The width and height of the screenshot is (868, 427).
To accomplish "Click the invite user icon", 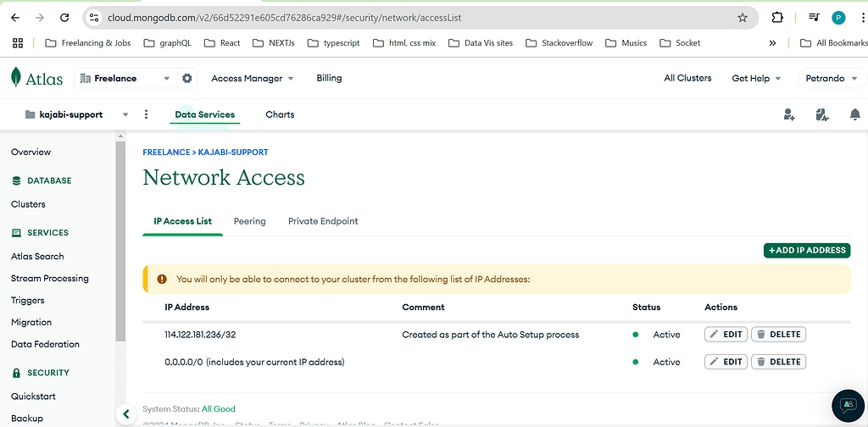I will [789, 114].
